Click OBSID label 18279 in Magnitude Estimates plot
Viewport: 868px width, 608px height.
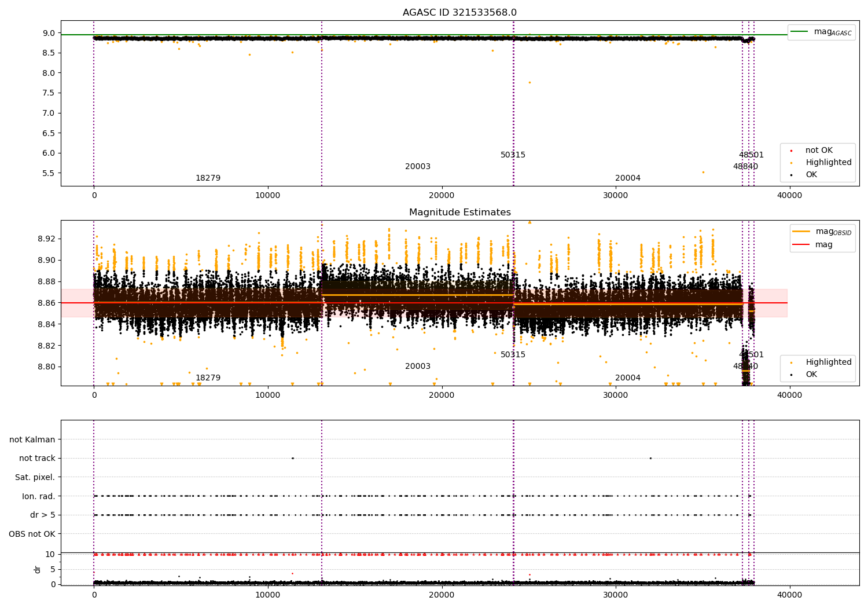[x=208, y=378]
